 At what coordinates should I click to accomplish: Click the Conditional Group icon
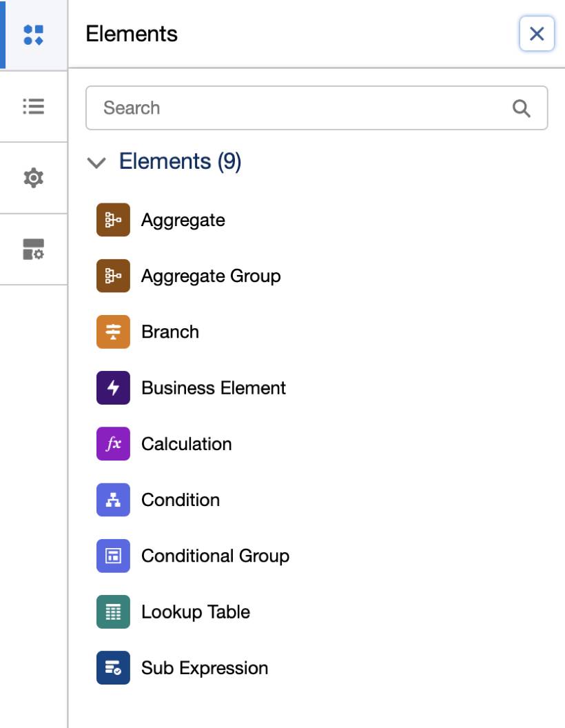[x=113, y=556]
